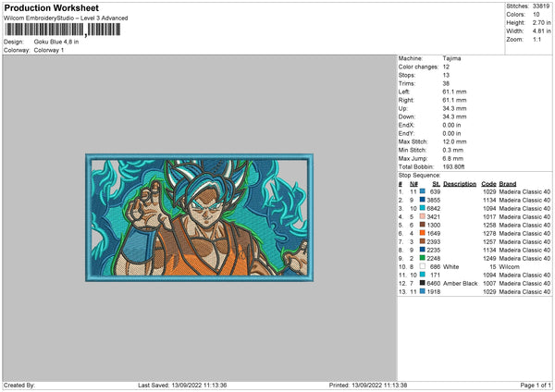Choose the black swatch in Amber Black row
This screenshot has width=555, height=392.
423,283
